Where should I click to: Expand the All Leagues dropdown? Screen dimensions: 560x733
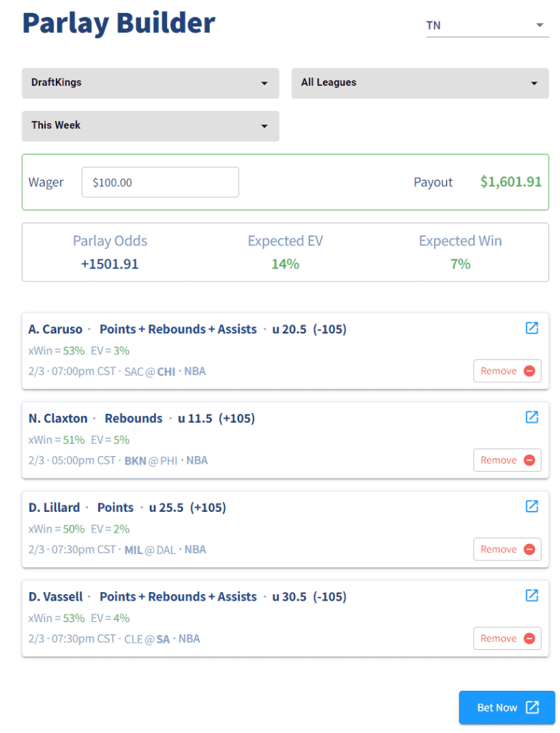[420, 83]
